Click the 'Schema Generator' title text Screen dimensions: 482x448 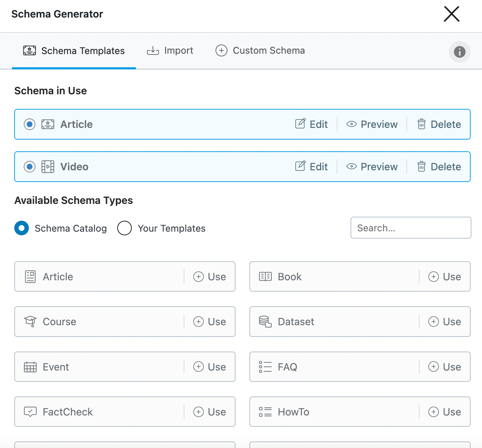[57, 14]
